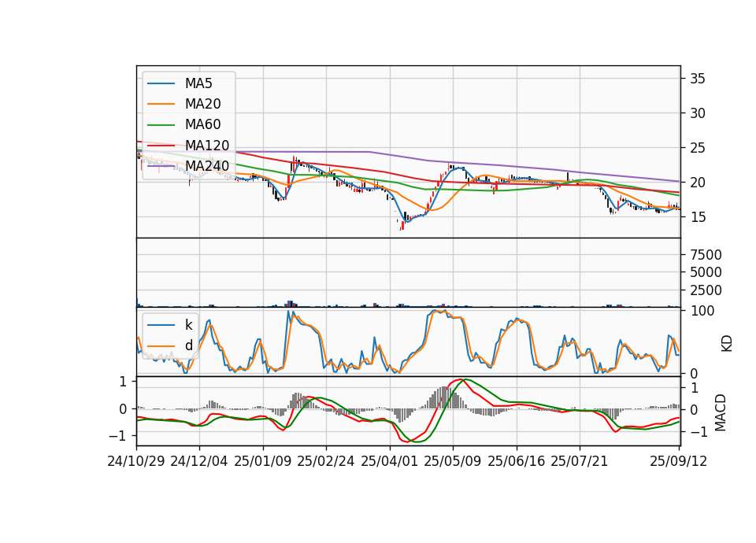This screenshot has height=543, width=756.
Task: Click the 20 price axis tick label
Action: 698,183
